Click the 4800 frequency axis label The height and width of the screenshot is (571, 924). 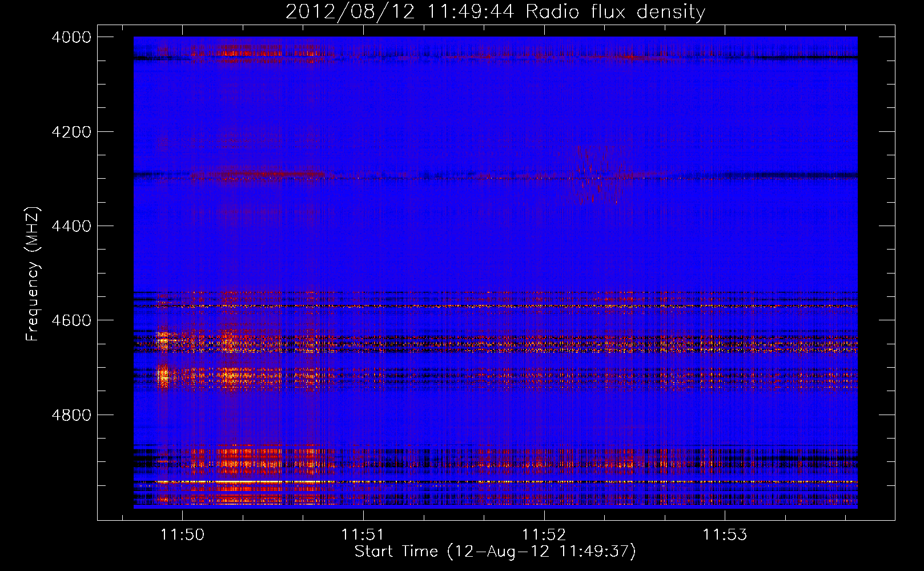pos(71,415)
